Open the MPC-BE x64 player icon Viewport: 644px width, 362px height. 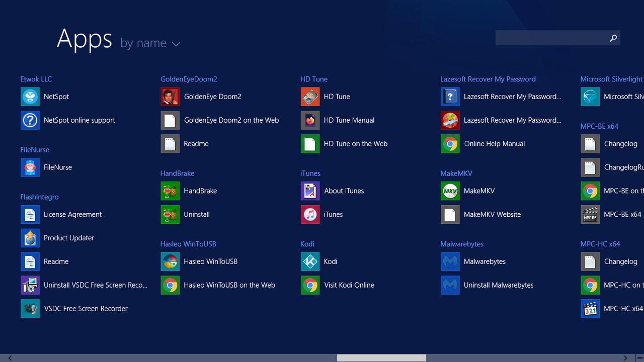click(x=590, y=215)
